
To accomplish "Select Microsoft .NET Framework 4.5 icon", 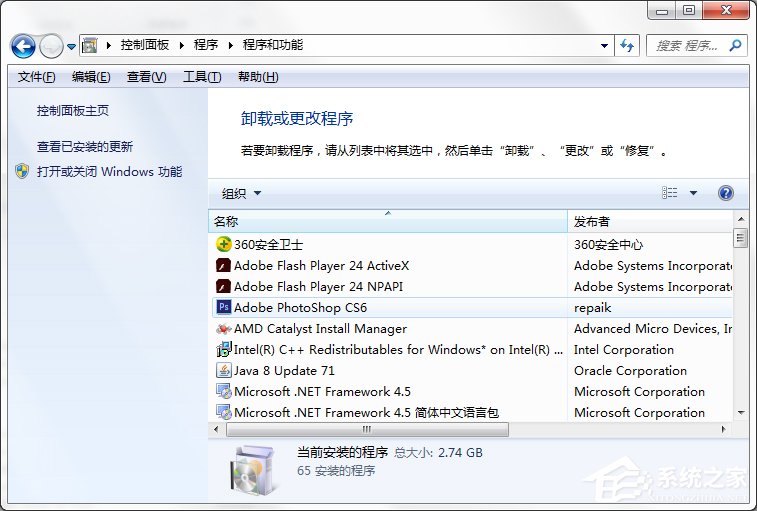I will click(223, 391).
